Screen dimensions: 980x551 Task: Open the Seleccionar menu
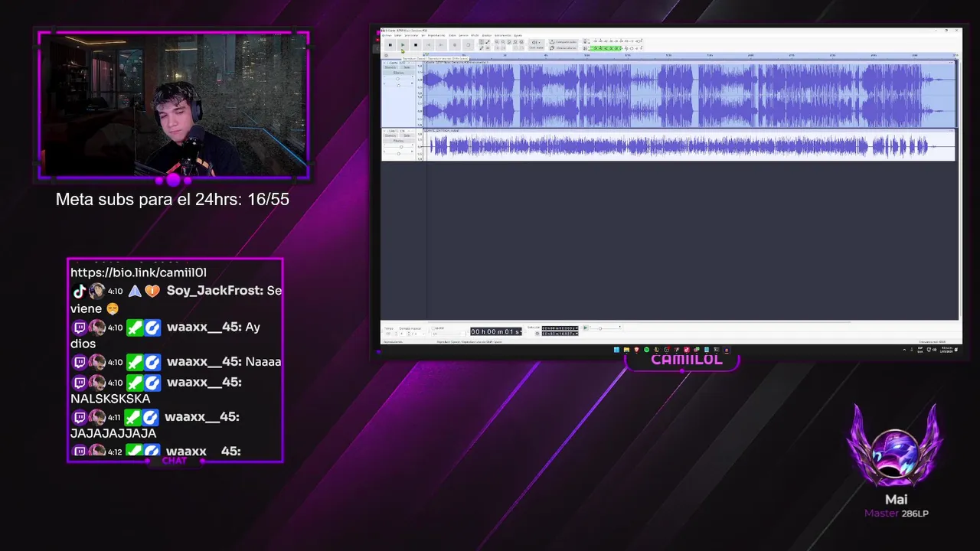(411, 35)
